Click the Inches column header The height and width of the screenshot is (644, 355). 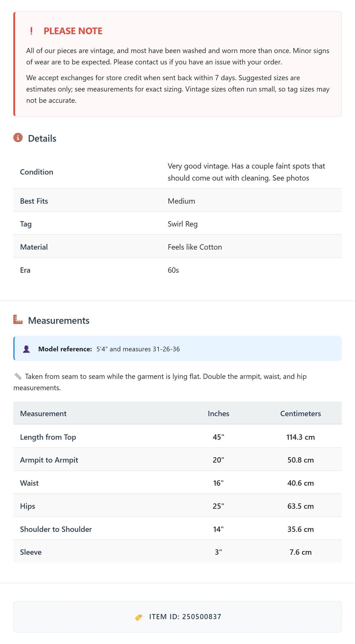pos(219,414)
